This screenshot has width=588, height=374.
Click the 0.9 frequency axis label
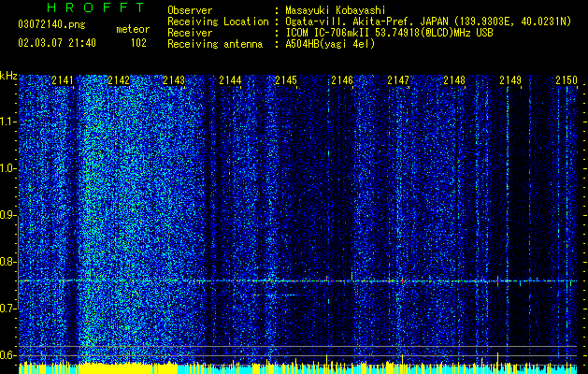pyautogui.click(x=8, y=215)
